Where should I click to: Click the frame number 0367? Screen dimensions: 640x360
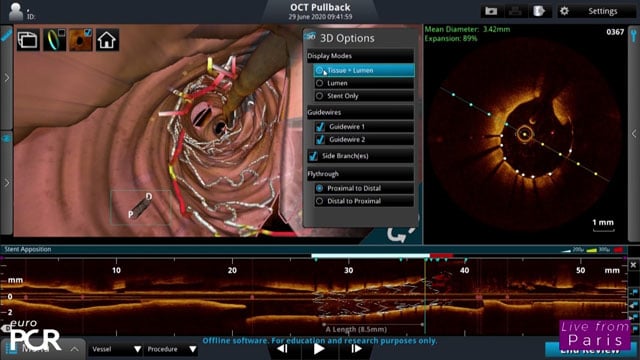tap(615, 32)
